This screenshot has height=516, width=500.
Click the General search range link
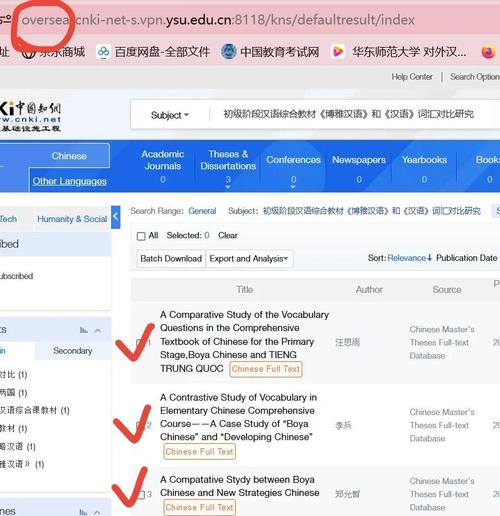[202, 211]
